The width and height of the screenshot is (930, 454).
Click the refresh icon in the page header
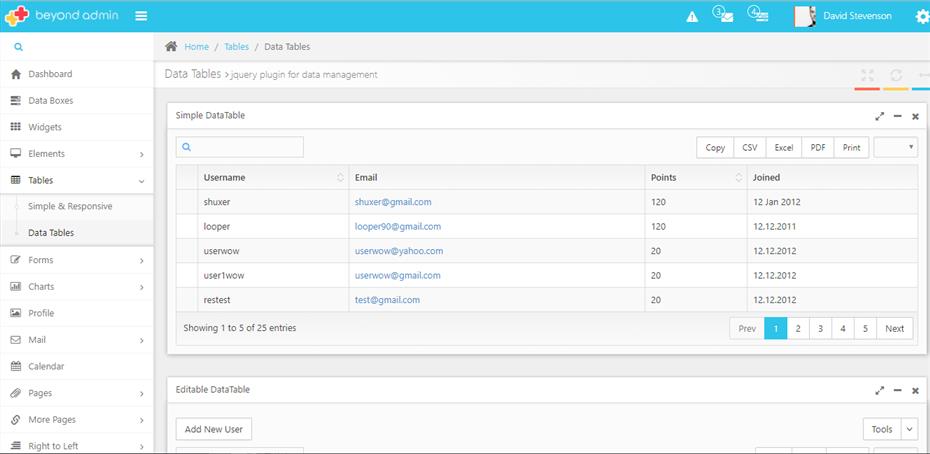[x=896, y=76]
